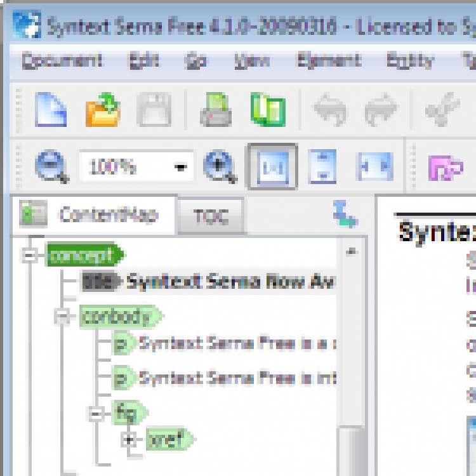The width and height of the screenshot is (476, 476).
Task: Select paragraph 'Syntext Serna Free is a'
Action: (225, 343)
